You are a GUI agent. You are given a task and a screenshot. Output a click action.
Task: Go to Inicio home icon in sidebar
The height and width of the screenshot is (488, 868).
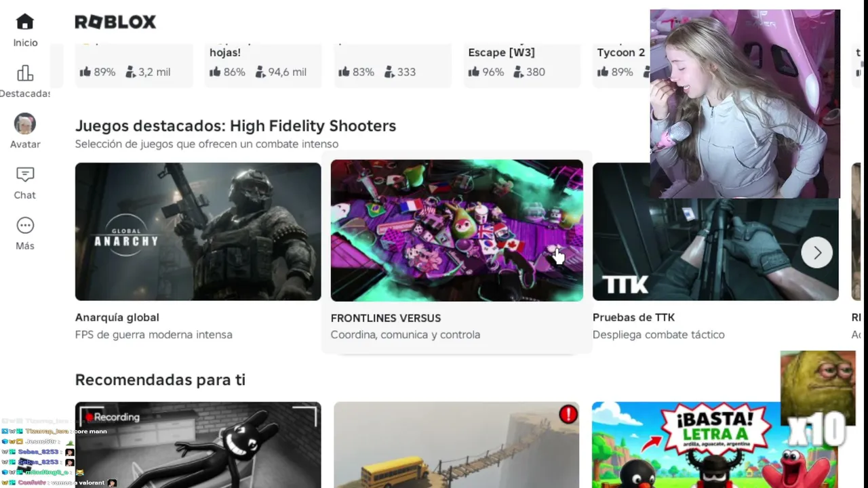click(x=25, y=22)
